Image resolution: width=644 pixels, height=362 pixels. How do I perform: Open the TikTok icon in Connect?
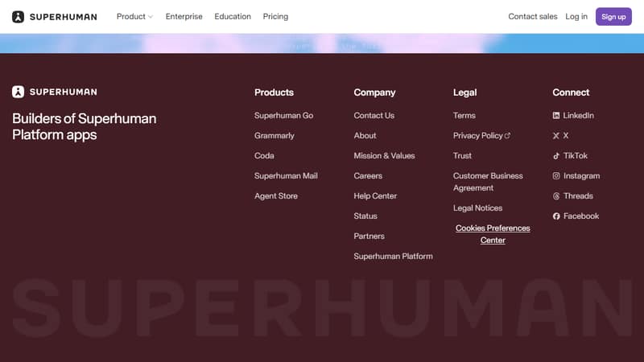click(556, 156)
